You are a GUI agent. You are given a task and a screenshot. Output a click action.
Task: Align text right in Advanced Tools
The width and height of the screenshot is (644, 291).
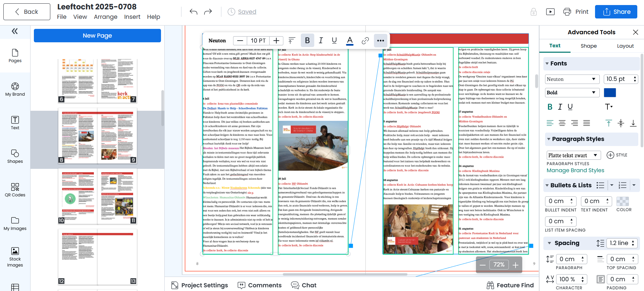tap(575, 123)
